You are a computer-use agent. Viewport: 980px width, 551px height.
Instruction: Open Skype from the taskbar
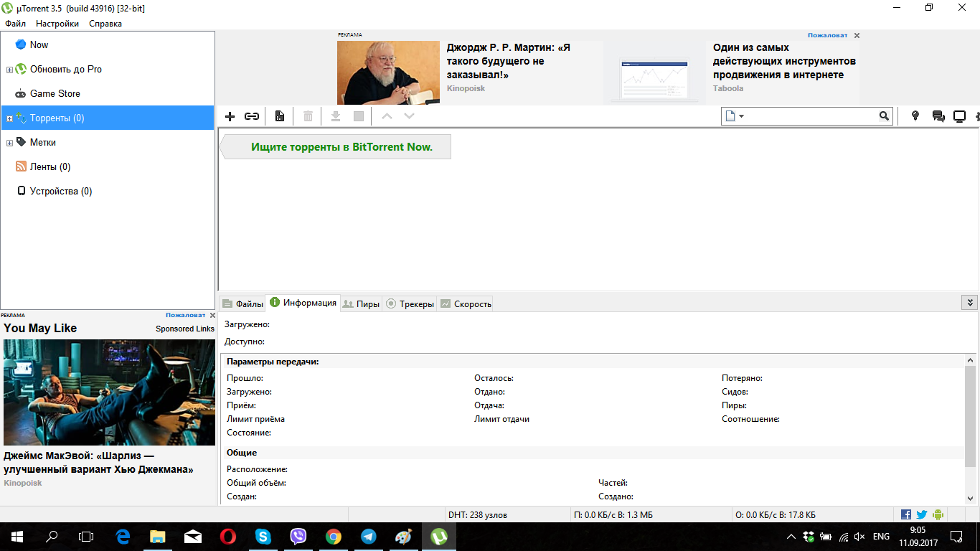(263, 537)
